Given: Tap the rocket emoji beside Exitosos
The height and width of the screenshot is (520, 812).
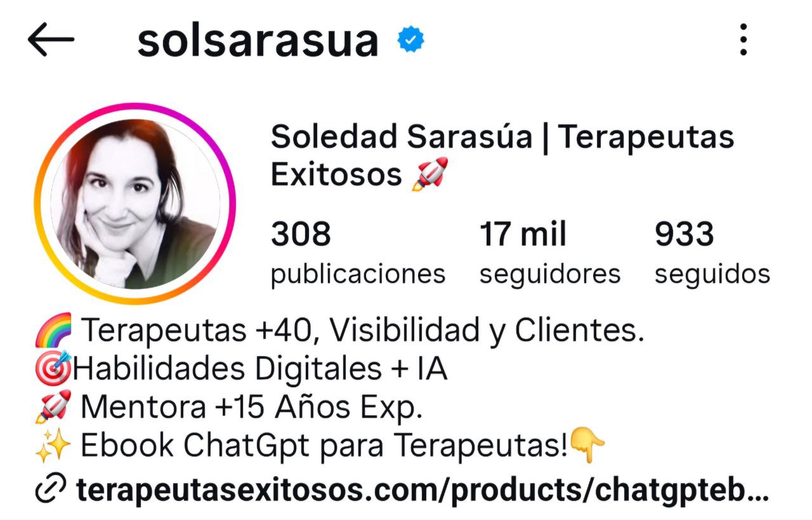Looking at the screenshot, I should pyautogui.click(x=429, y=174).
